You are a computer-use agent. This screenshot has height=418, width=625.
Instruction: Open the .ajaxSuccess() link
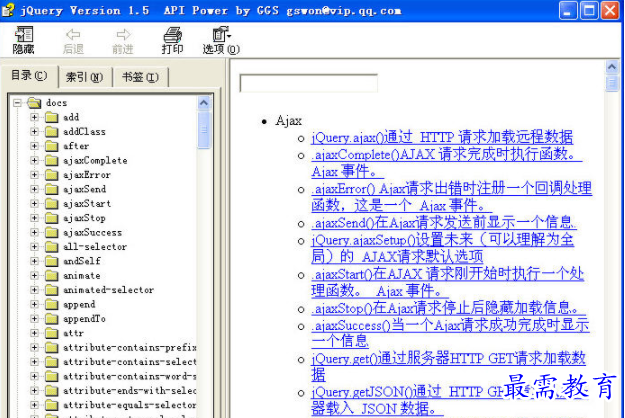(x=450, y=334)
